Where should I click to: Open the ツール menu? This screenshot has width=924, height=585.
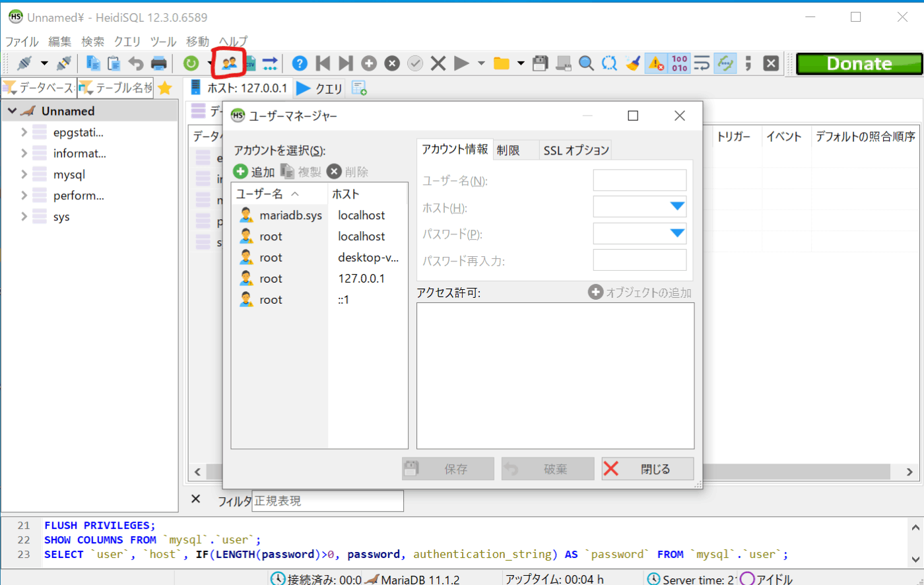(163, 41)
